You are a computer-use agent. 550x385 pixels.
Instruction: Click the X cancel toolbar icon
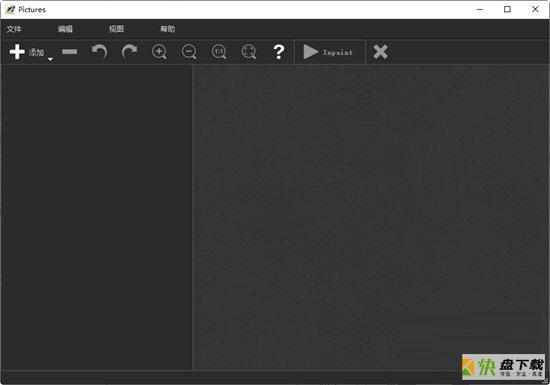(381, 52)
